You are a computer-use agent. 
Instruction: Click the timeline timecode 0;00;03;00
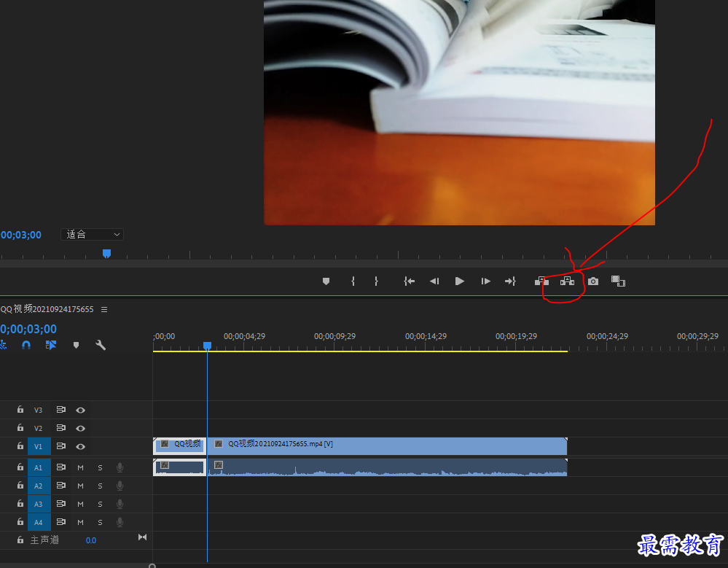tap(28, 329)
